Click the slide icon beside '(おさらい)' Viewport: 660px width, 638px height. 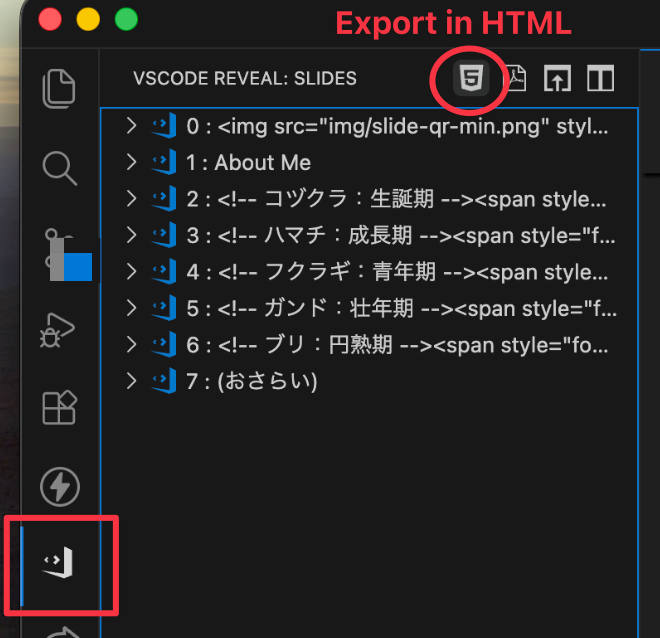click(164, 381)
